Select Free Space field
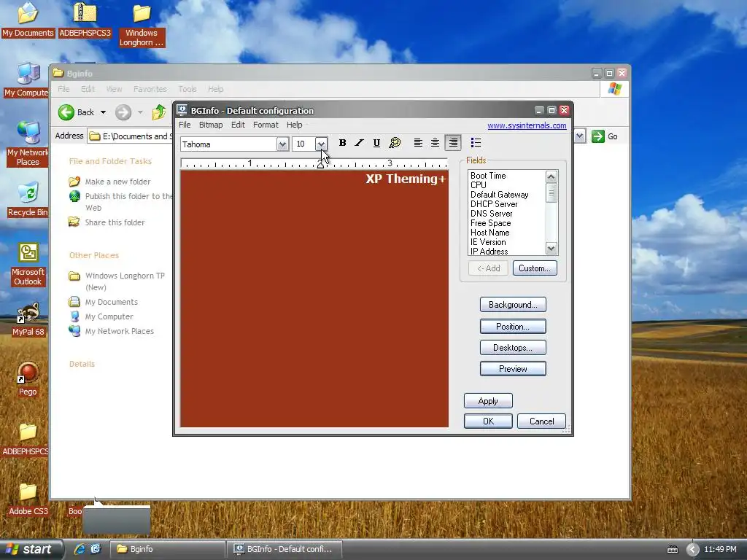747x560 pixels. (x=491, y=223)
